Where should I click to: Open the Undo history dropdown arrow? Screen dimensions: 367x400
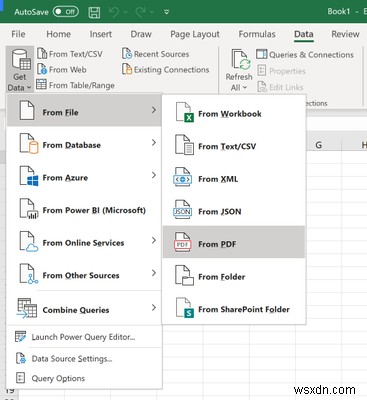click(x=126, y=12)
